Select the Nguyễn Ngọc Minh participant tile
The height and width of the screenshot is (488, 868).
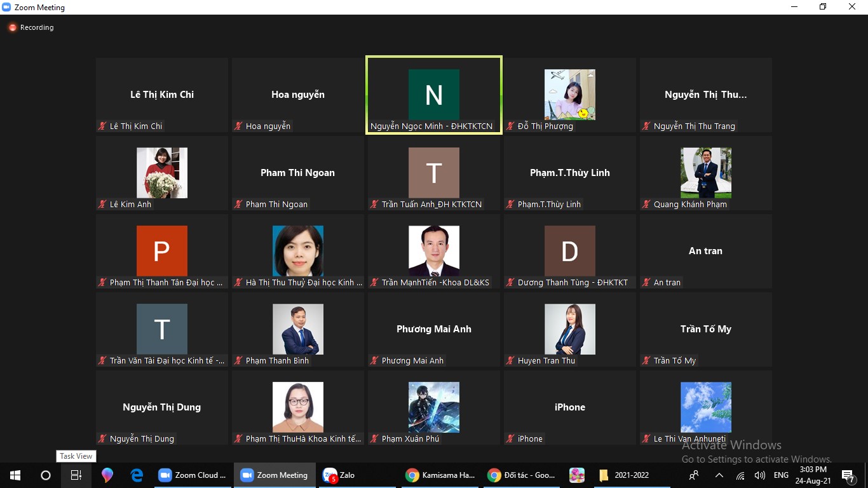[434, 95]
